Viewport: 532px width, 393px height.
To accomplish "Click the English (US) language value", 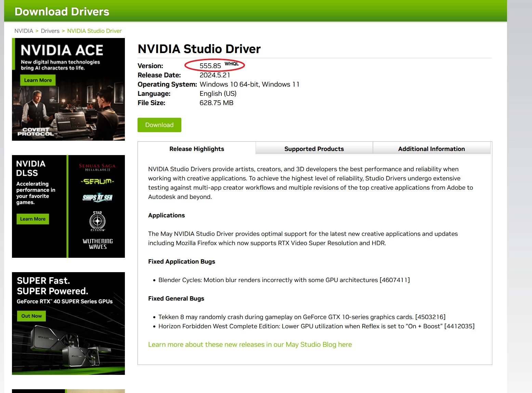I will [x=218, y=93].
